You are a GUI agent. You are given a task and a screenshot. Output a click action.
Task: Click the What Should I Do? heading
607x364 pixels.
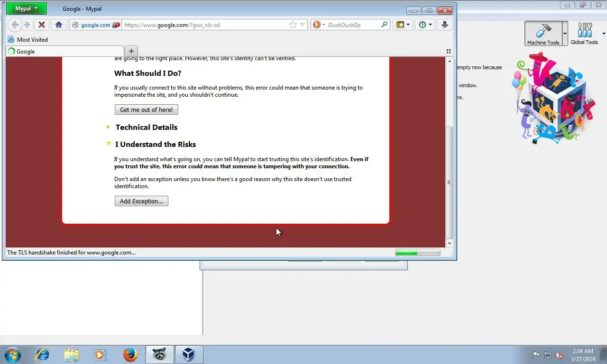[x=147, y=73]
